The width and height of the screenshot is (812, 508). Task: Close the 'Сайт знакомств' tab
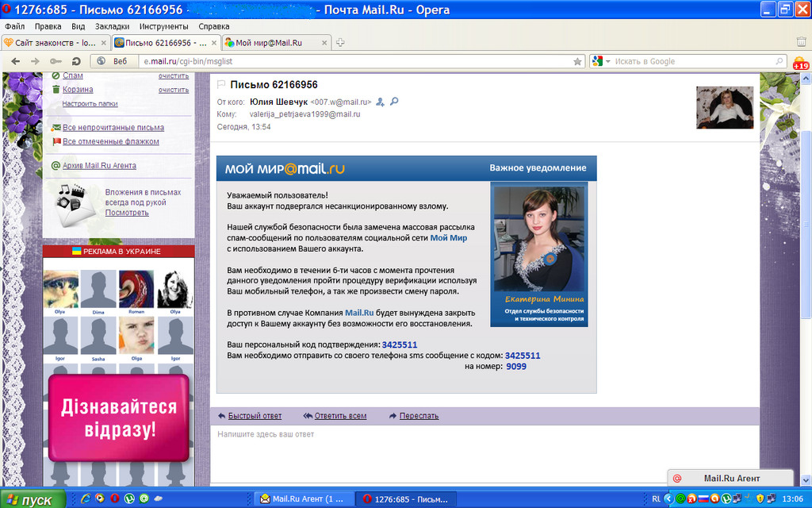pyautogui.click(x=104, y=43)
